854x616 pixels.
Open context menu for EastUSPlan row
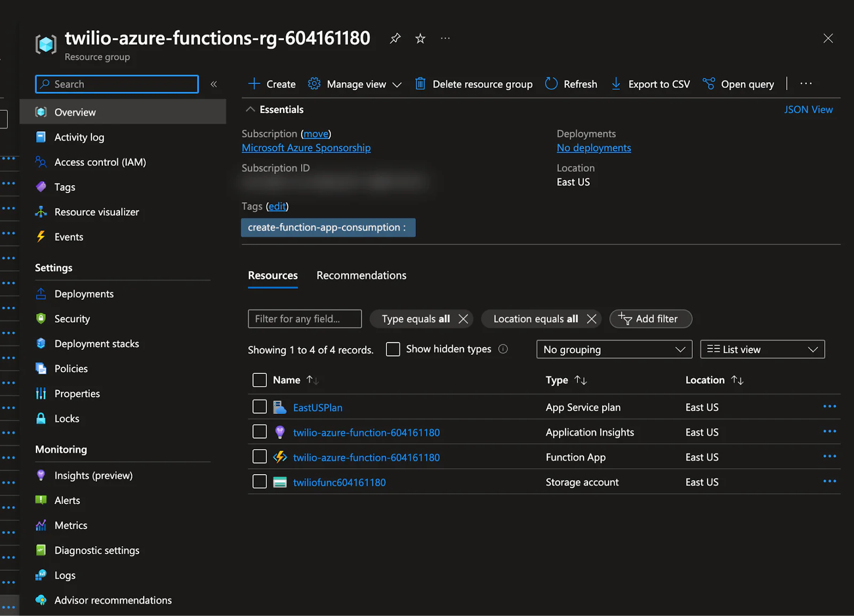829,407
